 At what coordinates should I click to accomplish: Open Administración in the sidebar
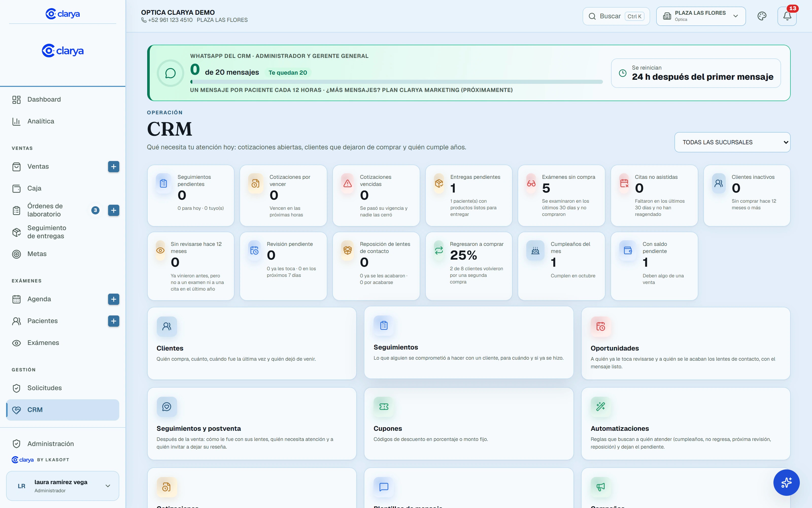point(62,444)
